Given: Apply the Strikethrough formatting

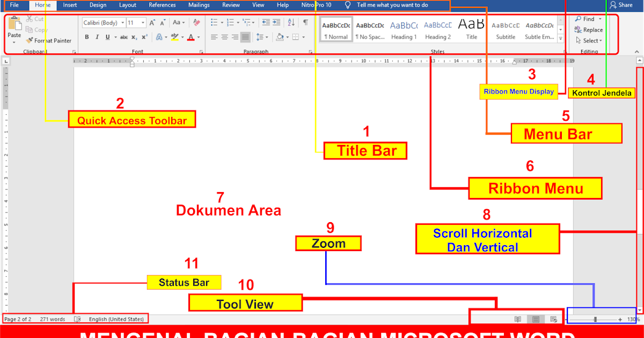Looking at the screenshot, I should pyautogui.click(x=125, y=37).
